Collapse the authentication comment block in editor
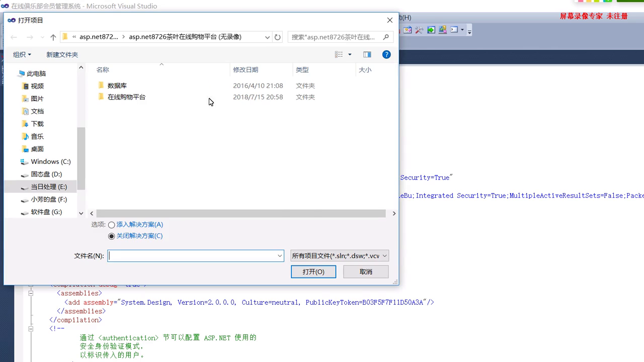The width and height of the screenshot is (644, 362). click(31, 329)
